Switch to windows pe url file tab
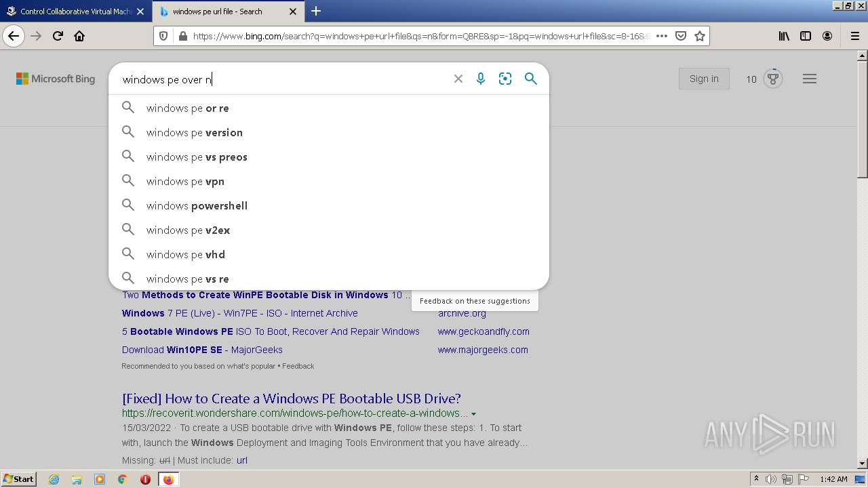This screenshot has width=868, height=488. pyautogui.click(x=229, y=12)
